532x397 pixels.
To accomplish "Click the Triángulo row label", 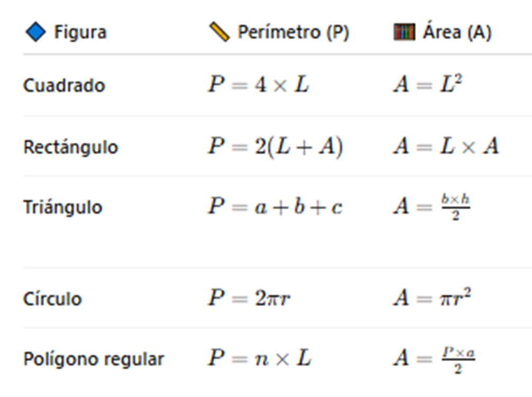I will click(x=63, y=207).
